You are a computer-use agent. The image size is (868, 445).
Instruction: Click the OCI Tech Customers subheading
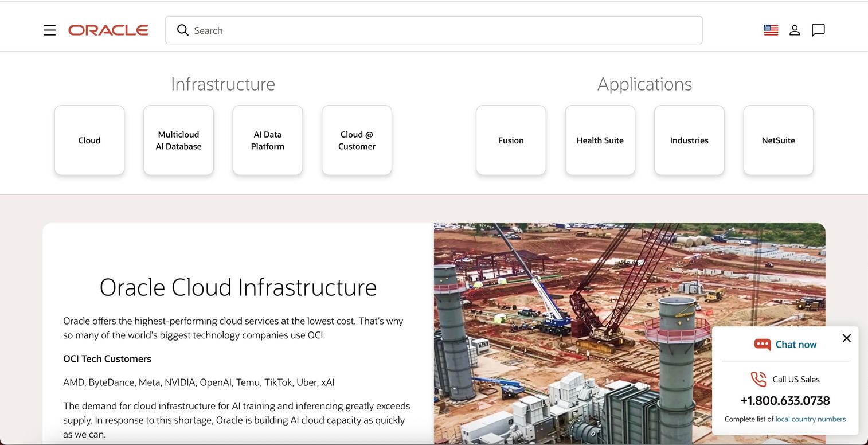tap(107, 359)
